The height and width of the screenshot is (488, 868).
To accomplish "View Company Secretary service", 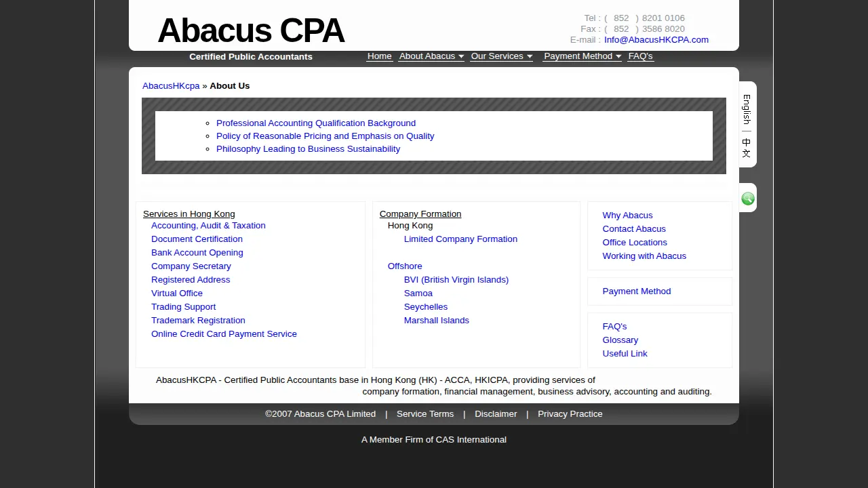I will (191, 266).
